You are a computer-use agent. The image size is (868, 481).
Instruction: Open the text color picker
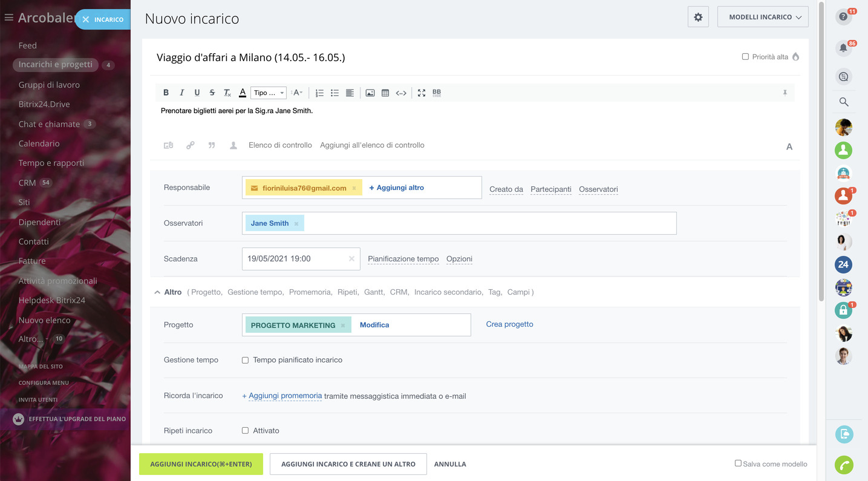pos(243,93)
